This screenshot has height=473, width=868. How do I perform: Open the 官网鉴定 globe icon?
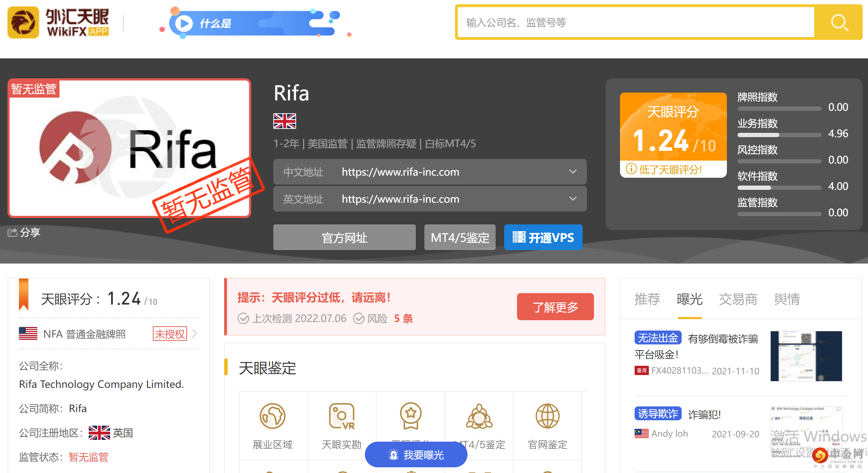click(547, 416)
